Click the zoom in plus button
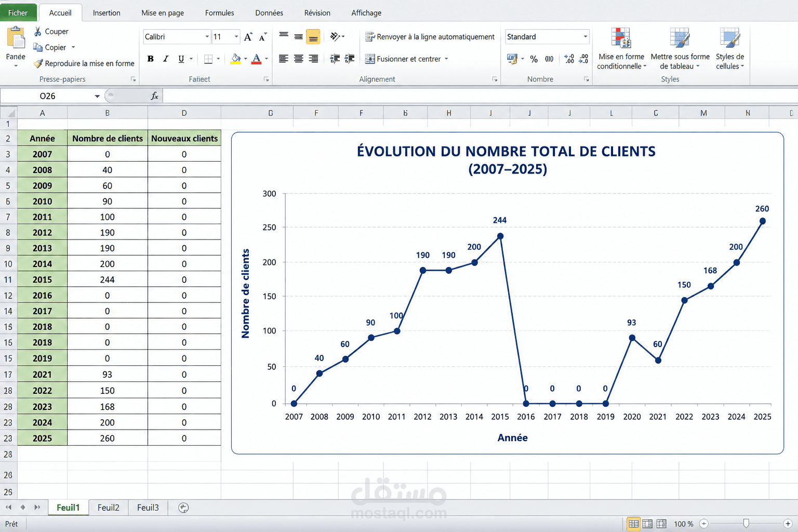The height and width of the screenshot is (532, 798). click(x=788, y=524)
